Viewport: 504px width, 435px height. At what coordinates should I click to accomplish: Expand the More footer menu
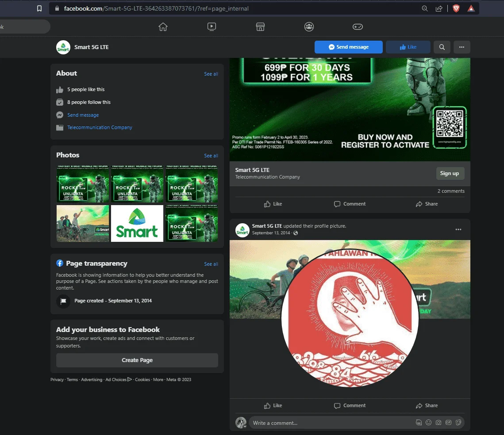[x=158, y=379]
